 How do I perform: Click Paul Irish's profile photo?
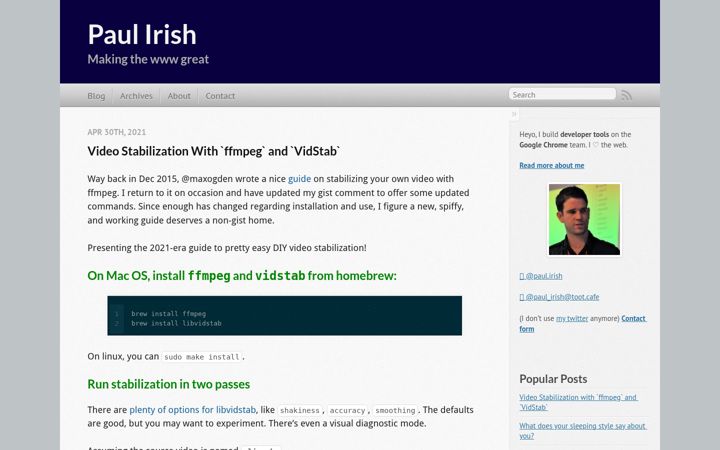(x=584, y=219)
